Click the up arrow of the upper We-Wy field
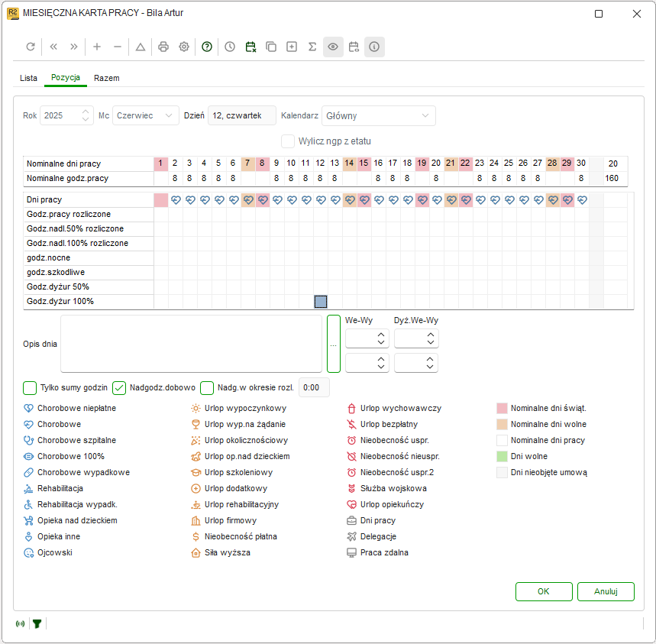 [381, 335]
